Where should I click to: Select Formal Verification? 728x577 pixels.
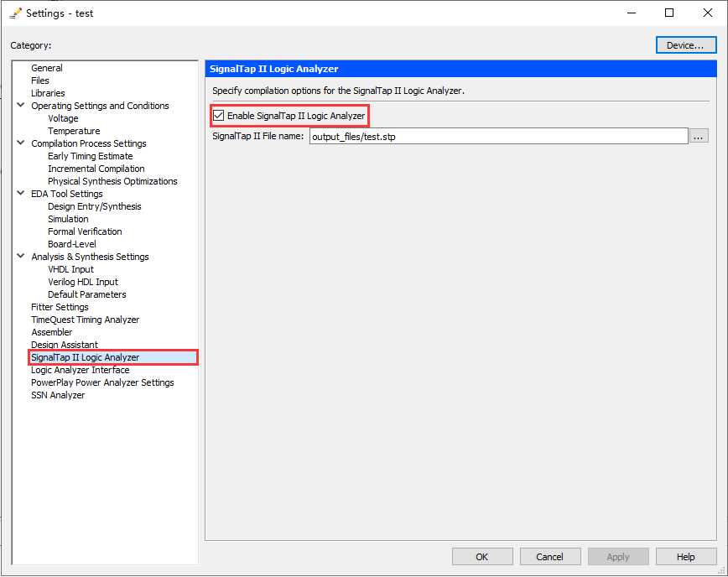pyautogui.click(x=85, y=231)
